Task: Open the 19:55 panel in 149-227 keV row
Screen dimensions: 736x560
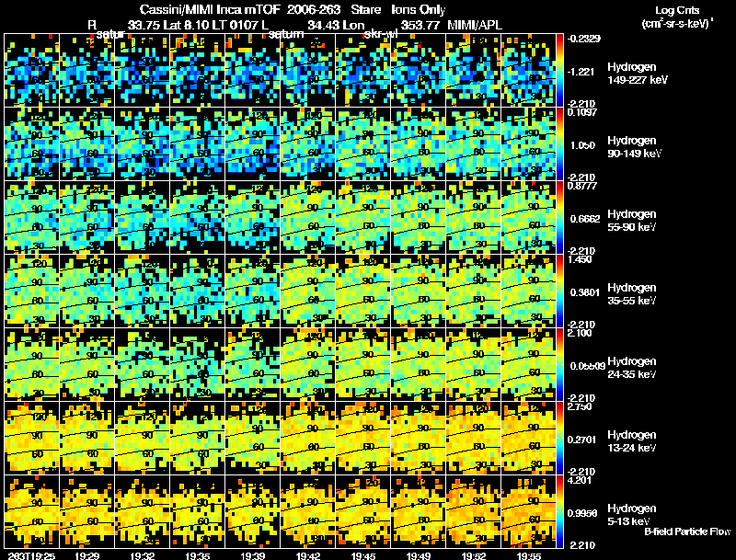Action: (x=529, y=71)
